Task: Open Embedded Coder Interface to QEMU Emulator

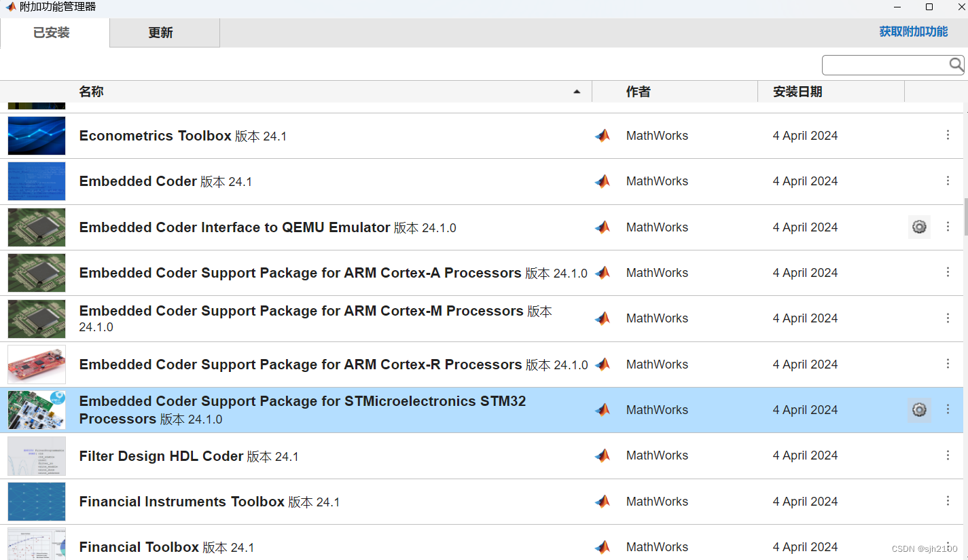Action: (x=235, y=227)
